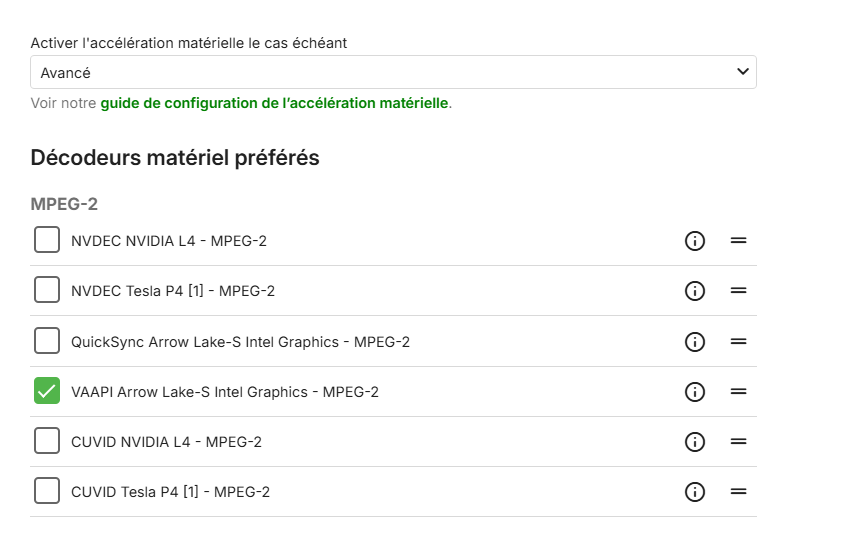Screen dimensions: 854x539
Task: Enable NVDEC Tesla P4 [1] decoder
Action: click(x=47, y=290)
